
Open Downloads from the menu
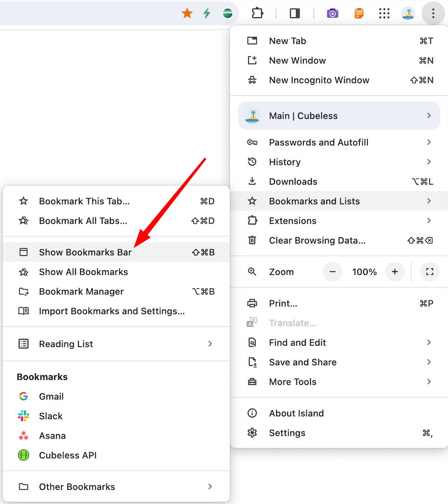tap(339, 182)
